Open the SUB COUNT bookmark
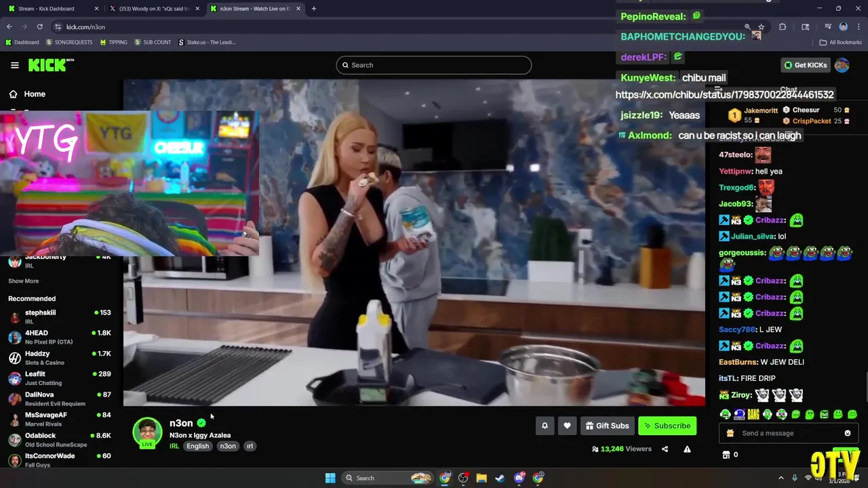 pos(153,42)
